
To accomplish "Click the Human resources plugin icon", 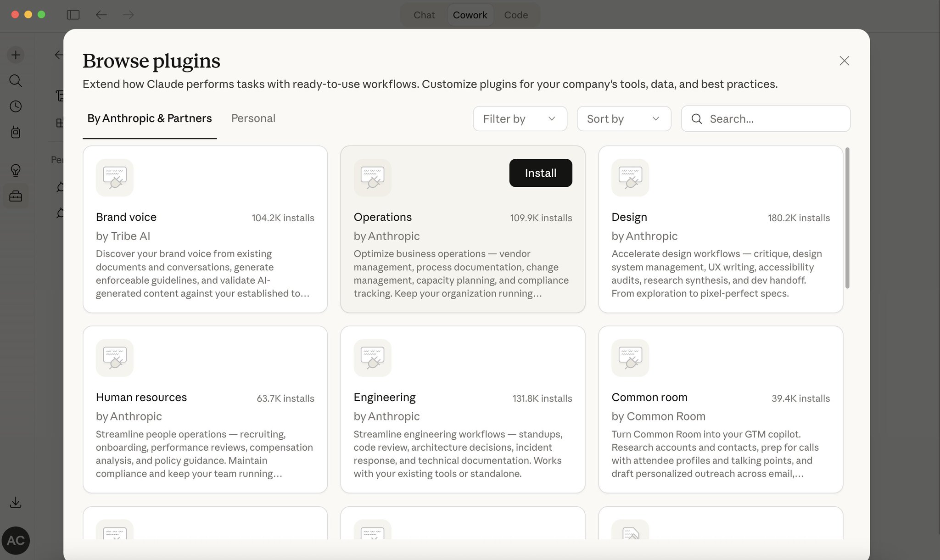I will (115, 358).
